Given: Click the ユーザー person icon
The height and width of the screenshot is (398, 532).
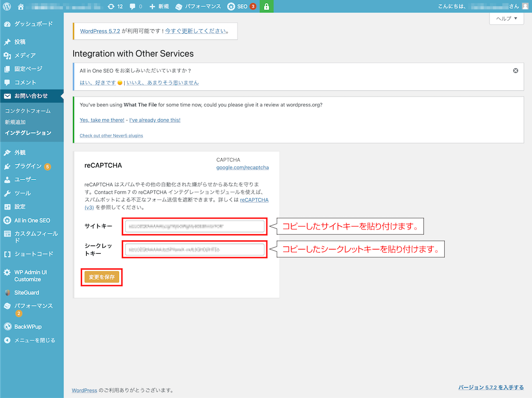Looking at the screenshot, I should (x=7, y=180).
